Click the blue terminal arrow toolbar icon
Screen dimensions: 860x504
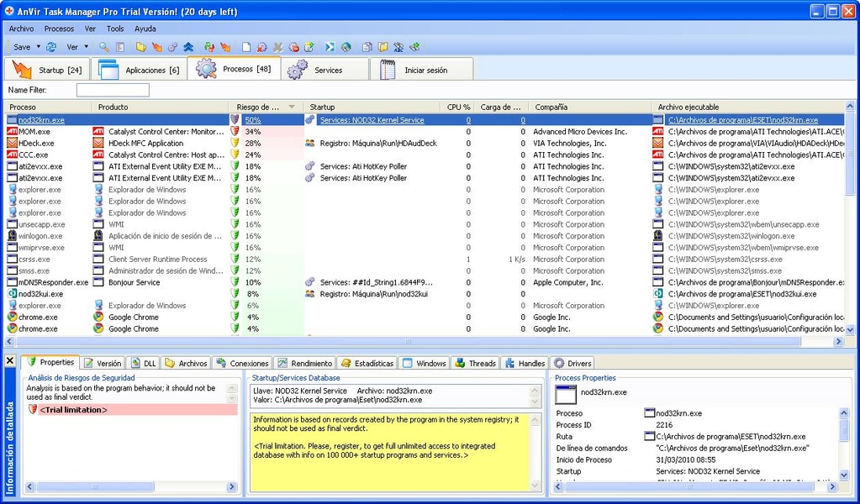click(x=330, y=47)
